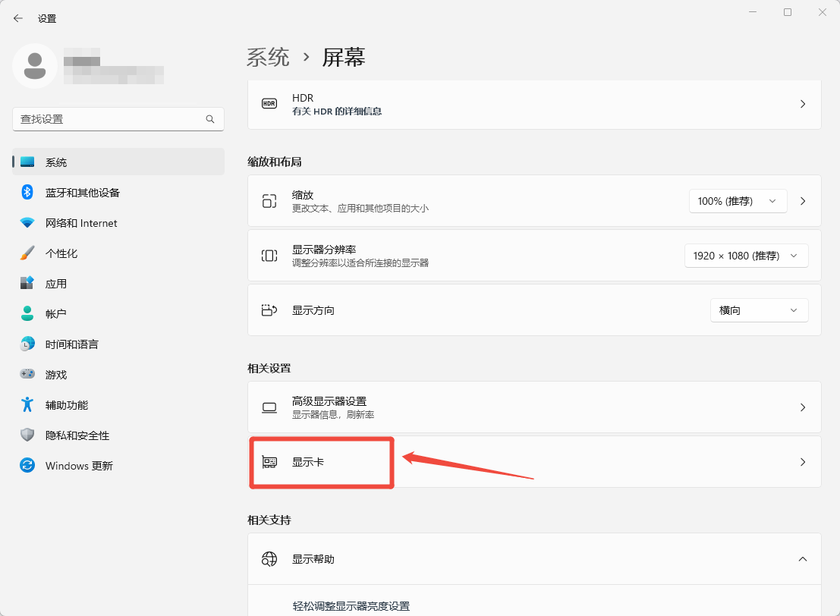The height and width of the screenshot is (616, 840).
Task: Go to 时间和语言 in the sidebar
Action: [x=71, y=344]
